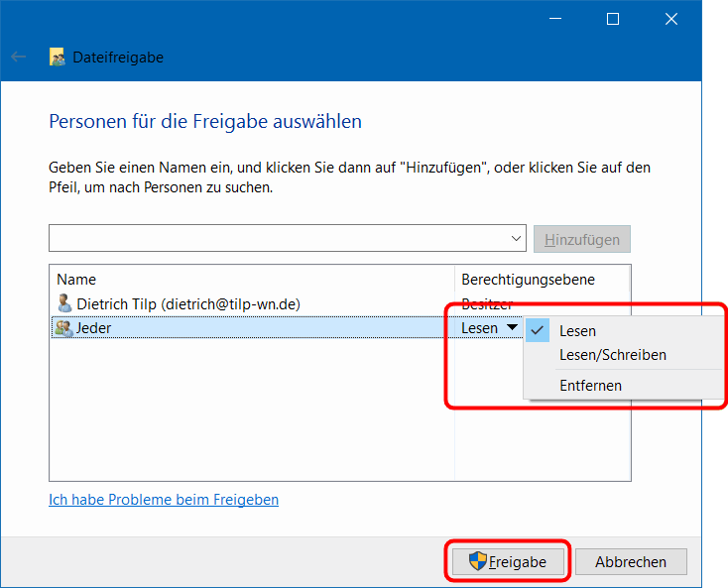The width and height of the screenshot is (728, 588).
Task: Click the Besitzer permission cell
Action: pos(487,304)
